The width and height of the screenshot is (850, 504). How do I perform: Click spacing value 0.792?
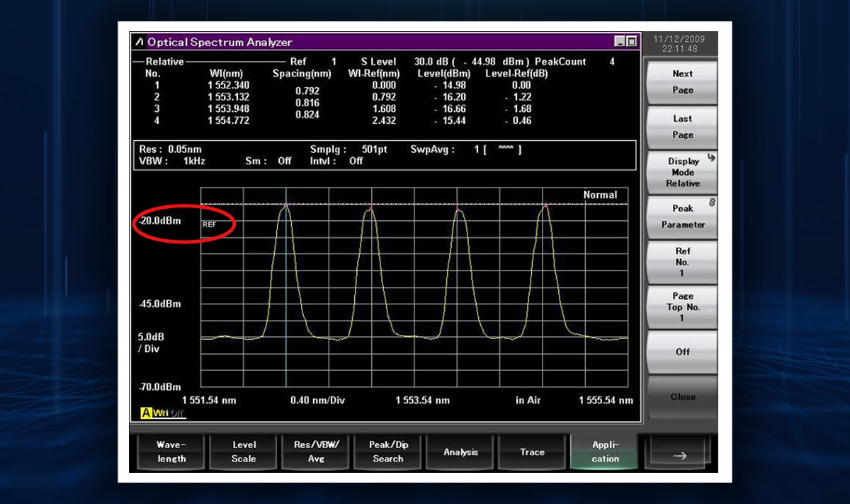pos(307,91)
